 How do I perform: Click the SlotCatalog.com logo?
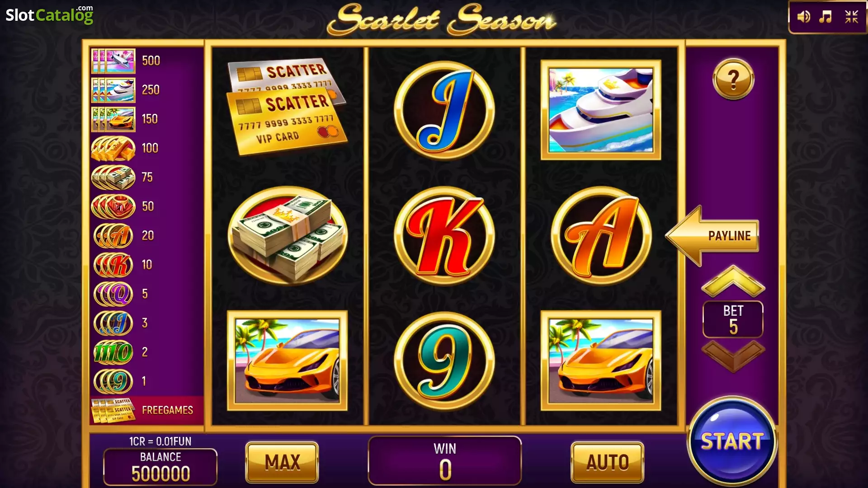[x=49, y=14]
